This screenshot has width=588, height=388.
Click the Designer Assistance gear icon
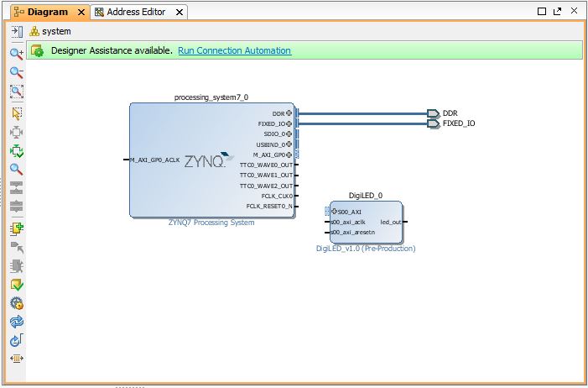pos(37,50)
